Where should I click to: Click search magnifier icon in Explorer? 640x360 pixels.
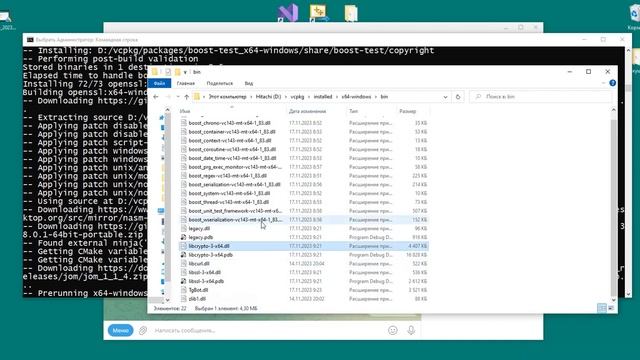click(x=478, y=97)
